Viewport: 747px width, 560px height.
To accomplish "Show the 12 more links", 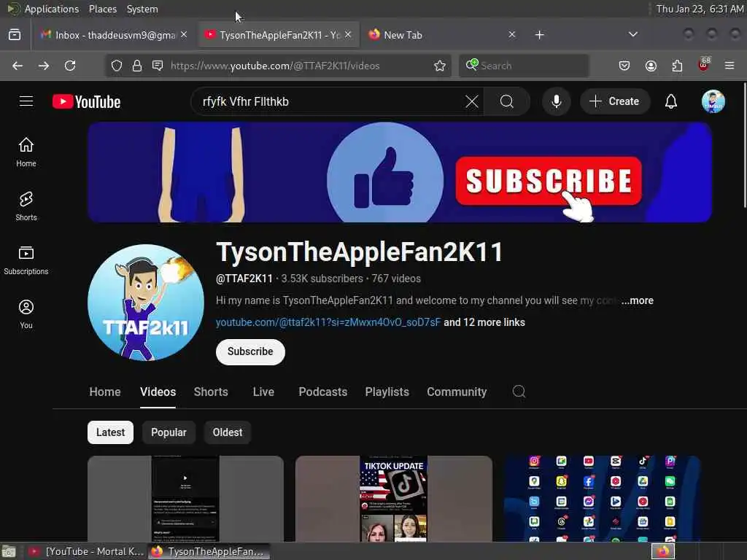I will coord(484,322).
